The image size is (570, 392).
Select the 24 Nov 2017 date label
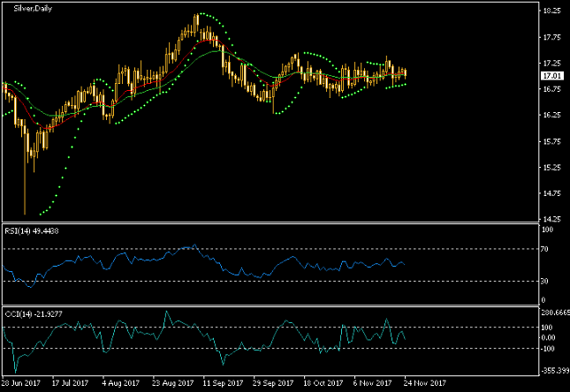(424, 383)
